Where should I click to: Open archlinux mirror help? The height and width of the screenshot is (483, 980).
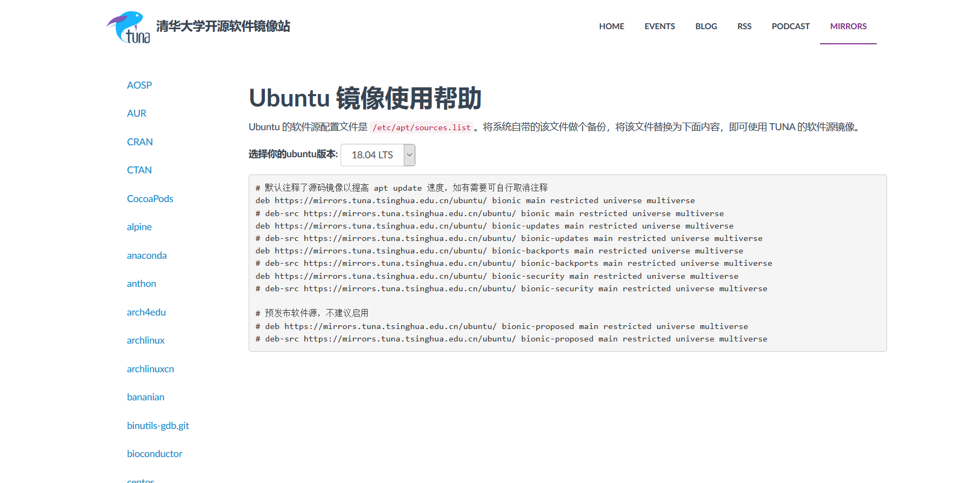(x=146, y=340)
